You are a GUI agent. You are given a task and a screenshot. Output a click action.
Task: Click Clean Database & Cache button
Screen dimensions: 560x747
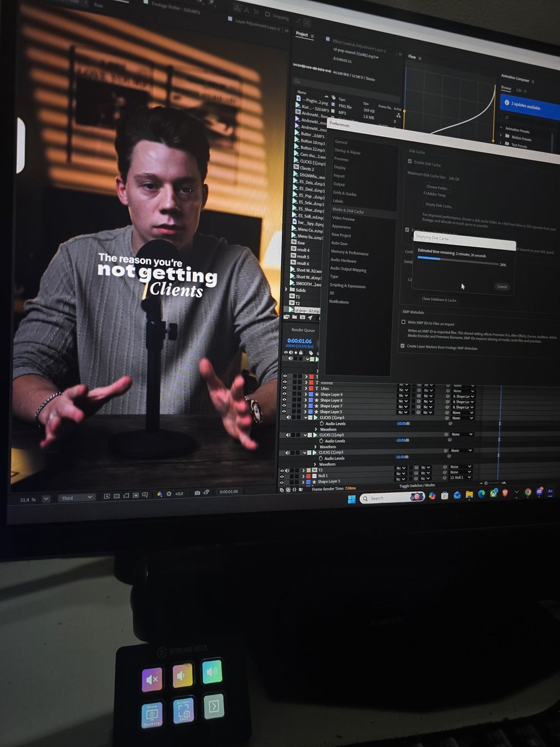pyautogui.click(x=439, y=299)
